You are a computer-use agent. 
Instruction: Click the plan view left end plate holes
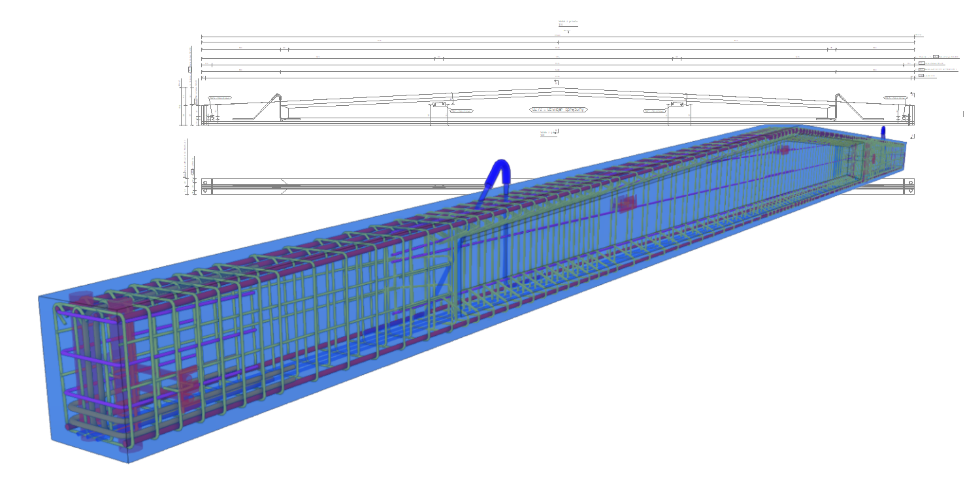coord(206,187)
